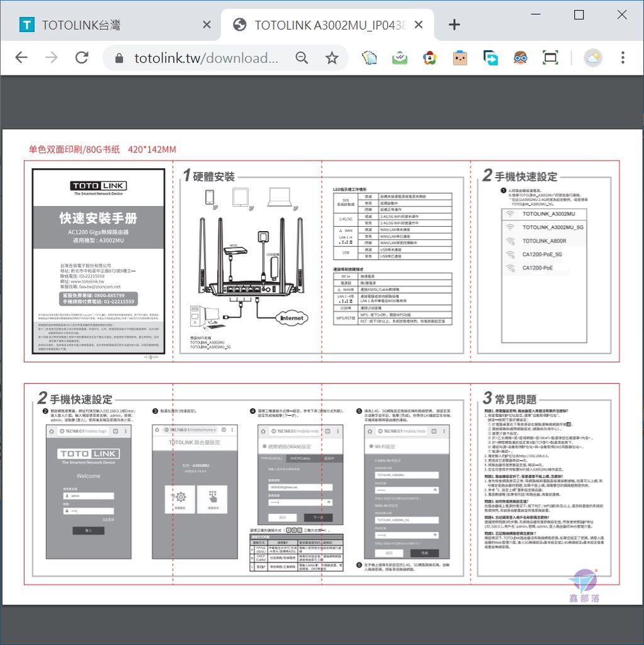This screenshot has width=644, height=645.
Task: Click the 適用機型: A3002MU line
Action: (98, 240)
